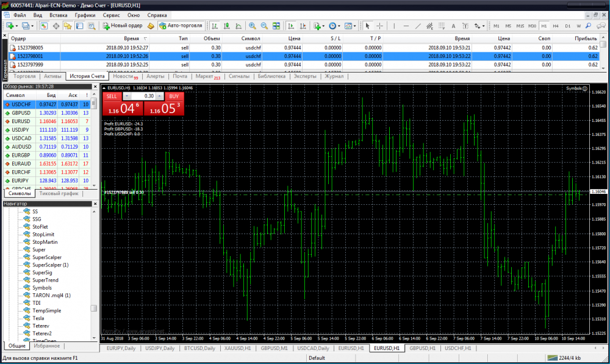
Task: Select order 1523798005 row
Action: point(304,48)
